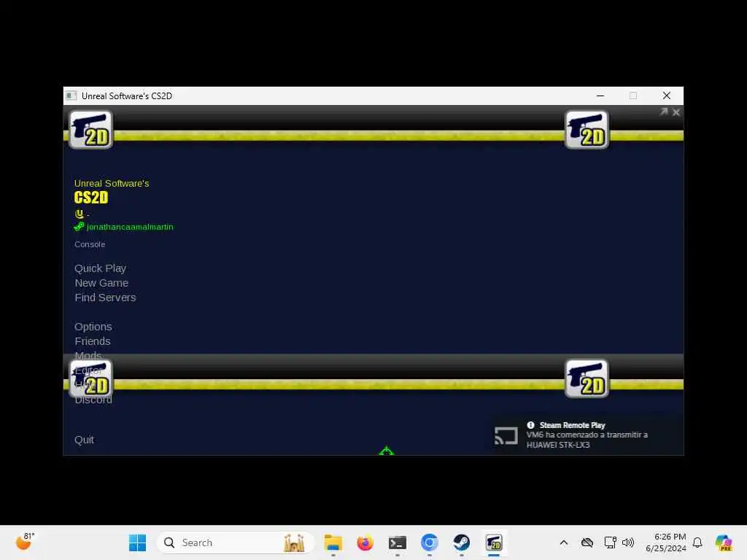Click the U.S.G.N. account icon
This screenshot has width=747, height=560.
(79, 214)
